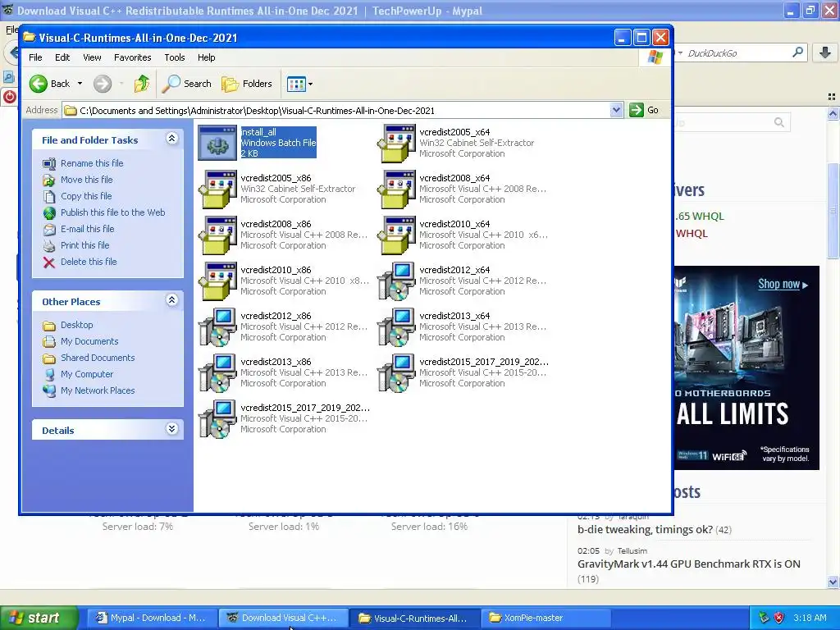
Task: Click the Mypal downloads arrow icon
Action: 825,52
